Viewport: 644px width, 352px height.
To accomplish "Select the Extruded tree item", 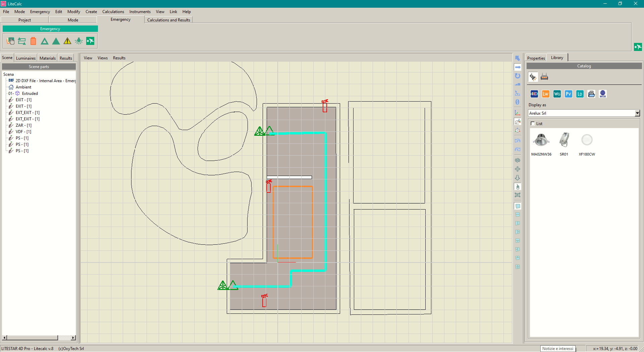I will 30,94.
